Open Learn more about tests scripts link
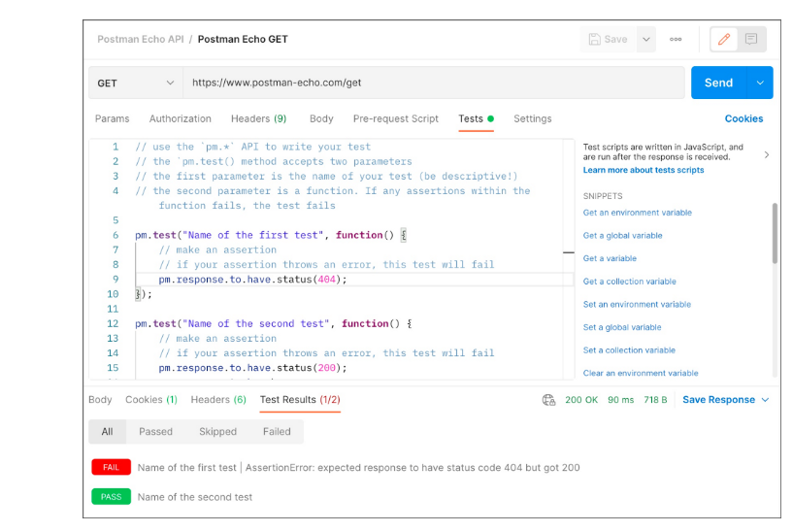The height and width of the screenshot is (532, 793). [644, 170]
